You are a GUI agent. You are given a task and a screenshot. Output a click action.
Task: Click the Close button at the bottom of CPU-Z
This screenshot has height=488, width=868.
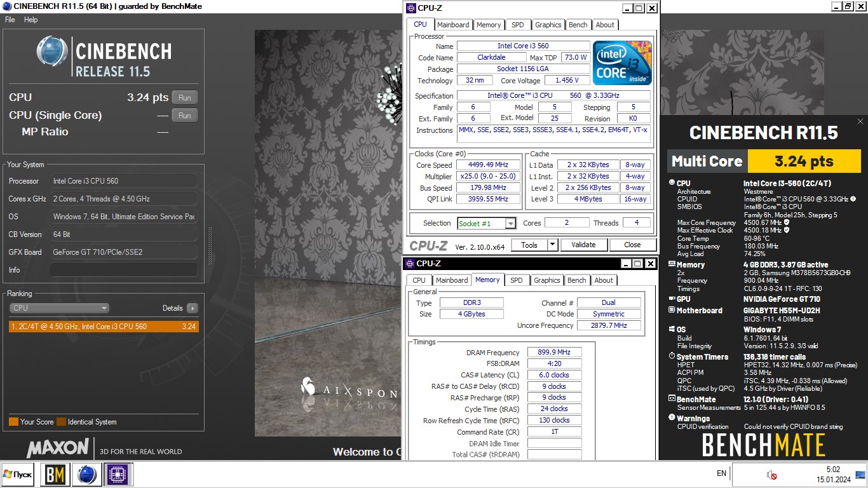tap(632, 245)
